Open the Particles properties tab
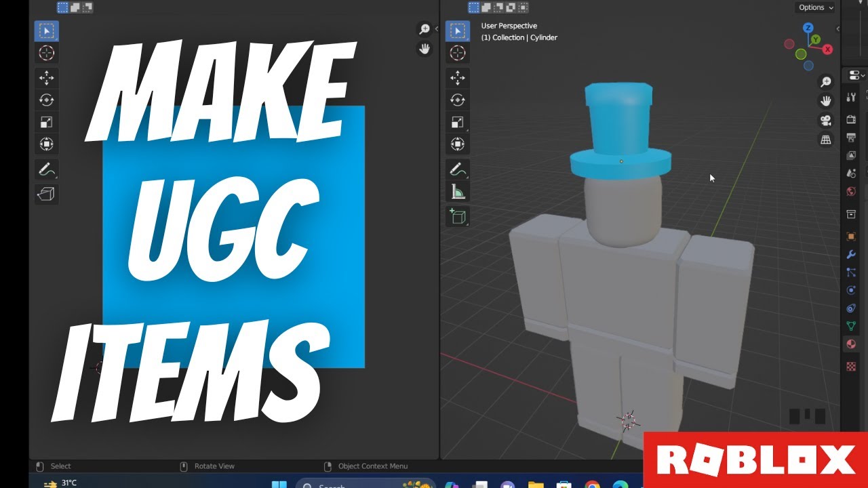The height and width of the screenshot is (488, 868). tap(851, 272)
